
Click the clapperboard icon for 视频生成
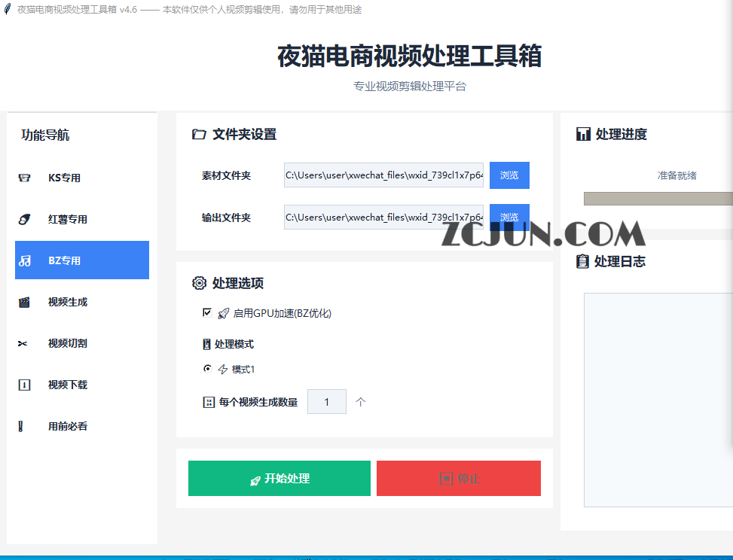24,302
